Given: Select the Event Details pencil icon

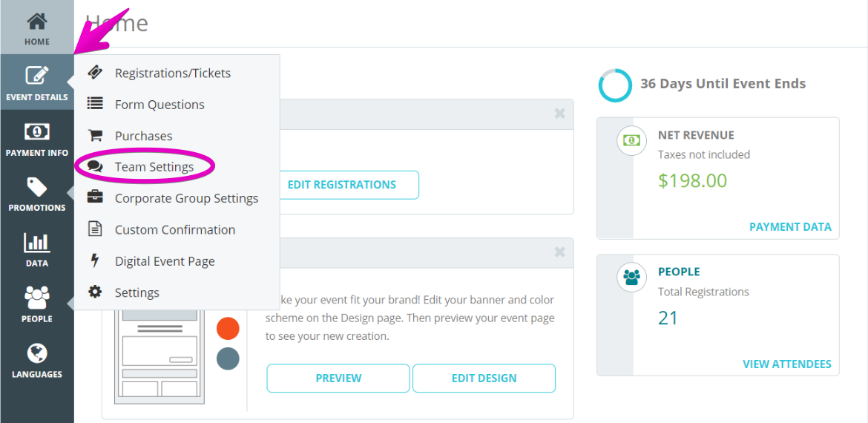Looking at the screenshot, I should 36,76.
